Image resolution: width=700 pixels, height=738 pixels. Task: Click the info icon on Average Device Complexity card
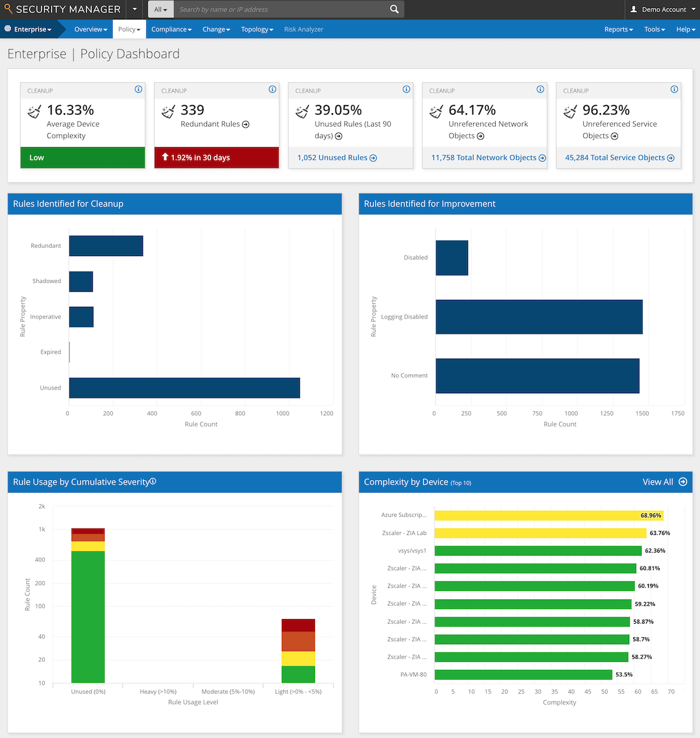[x=138, y=89]
